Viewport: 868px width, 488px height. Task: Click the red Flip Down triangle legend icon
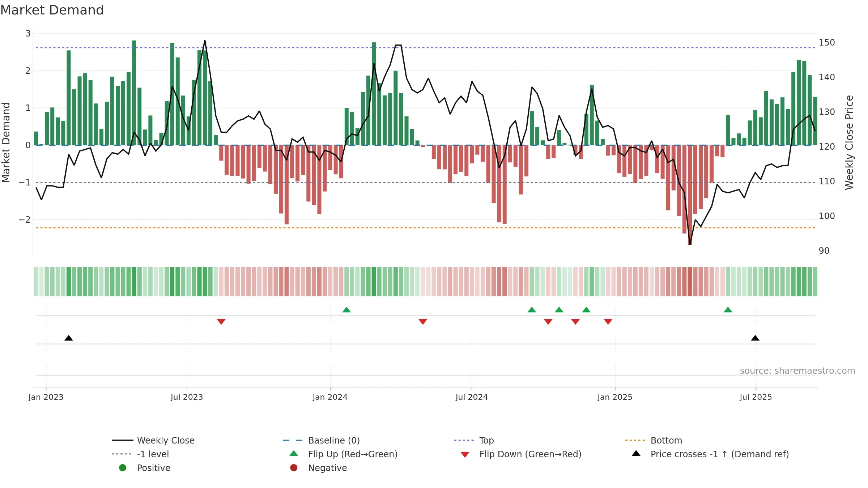pos(465,455)
